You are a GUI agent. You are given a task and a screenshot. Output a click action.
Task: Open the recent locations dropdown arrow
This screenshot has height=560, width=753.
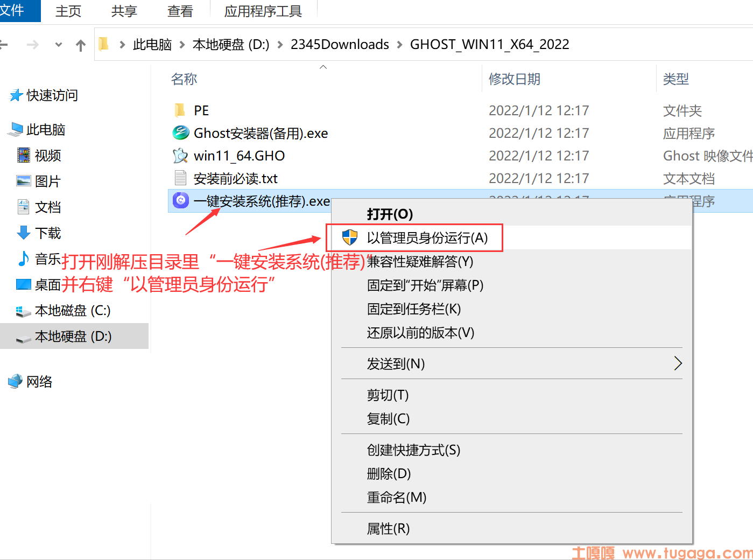(59, 45)
